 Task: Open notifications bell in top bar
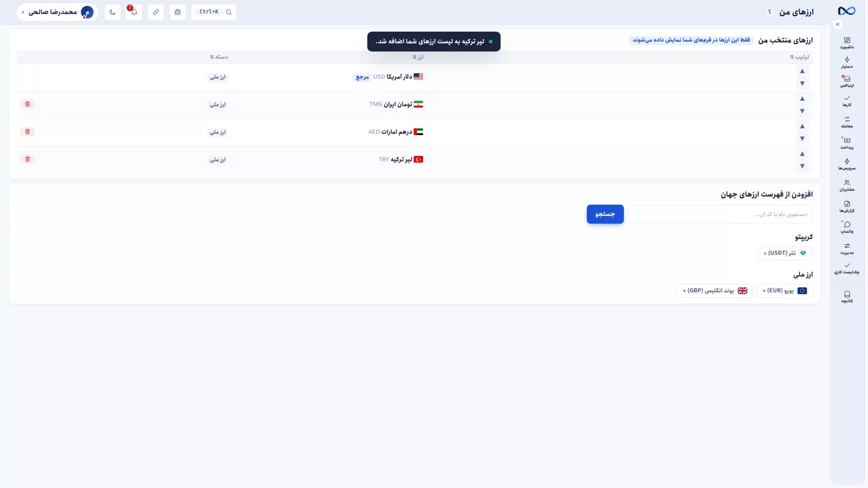(134, 12)
